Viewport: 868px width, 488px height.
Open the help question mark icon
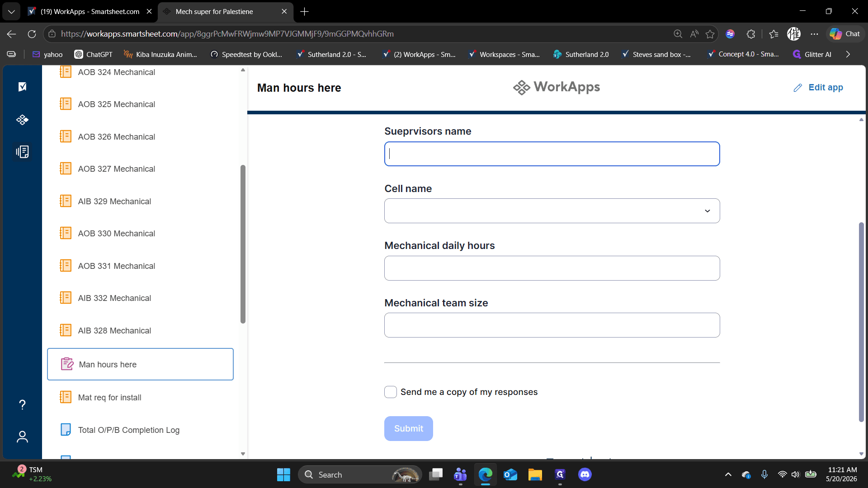(x=22, y=404)
